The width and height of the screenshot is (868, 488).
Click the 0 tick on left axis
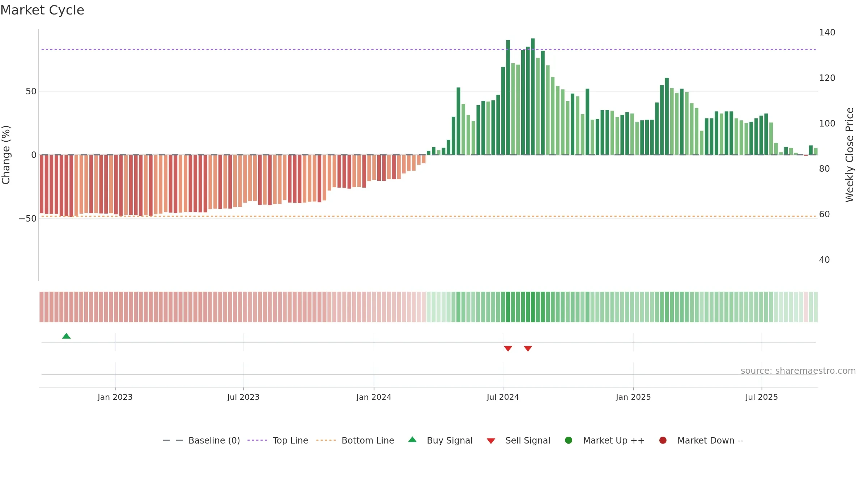click(34, 155)
